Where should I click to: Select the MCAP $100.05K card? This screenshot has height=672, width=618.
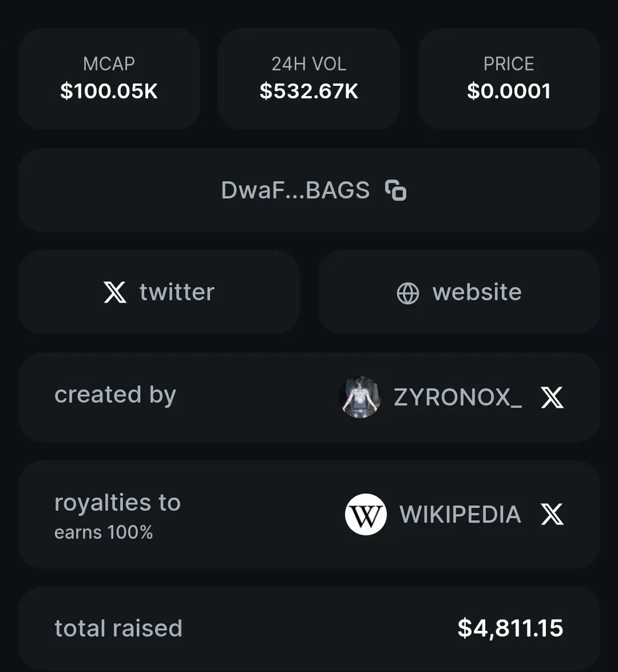(109, 79)
